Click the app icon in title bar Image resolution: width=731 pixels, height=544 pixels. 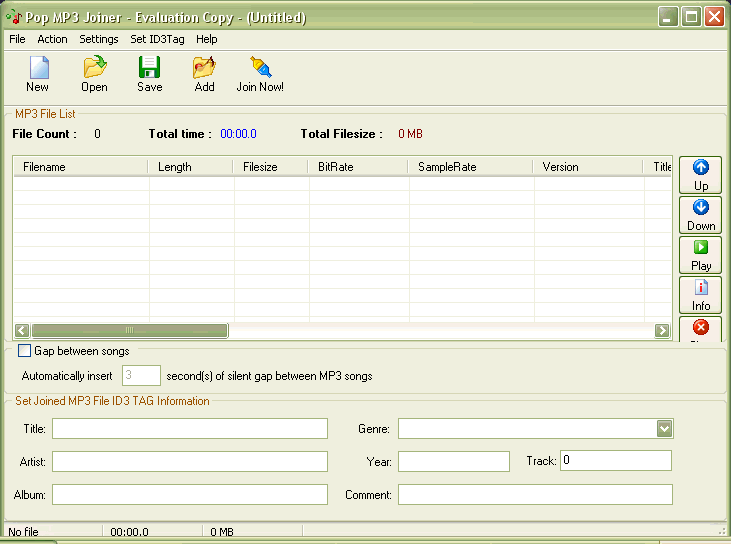click(x=14, y=18)
